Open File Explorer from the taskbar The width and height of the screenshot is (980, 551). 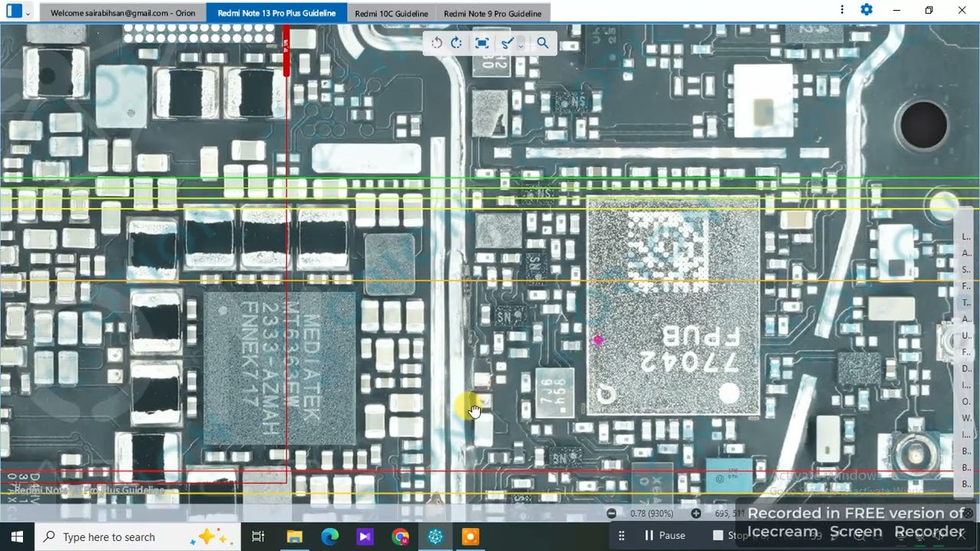point(294,536)
